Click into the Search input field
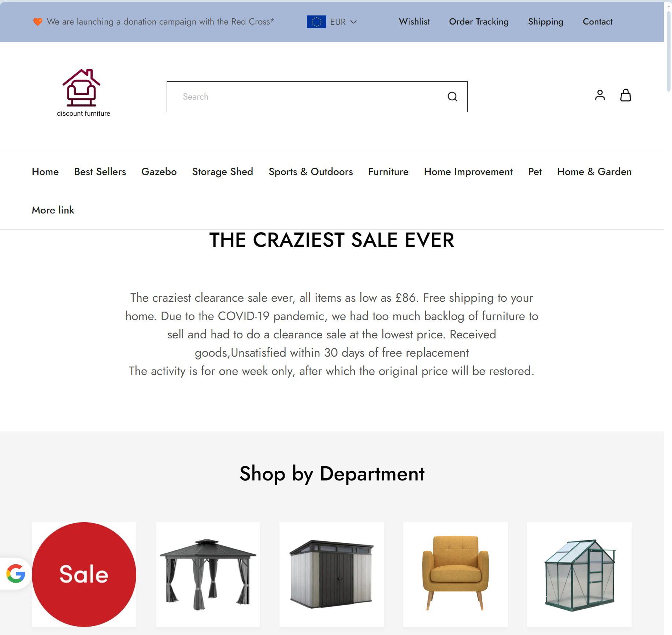Image resolution: width=672 pixels, height=635 pixels. 306,97
